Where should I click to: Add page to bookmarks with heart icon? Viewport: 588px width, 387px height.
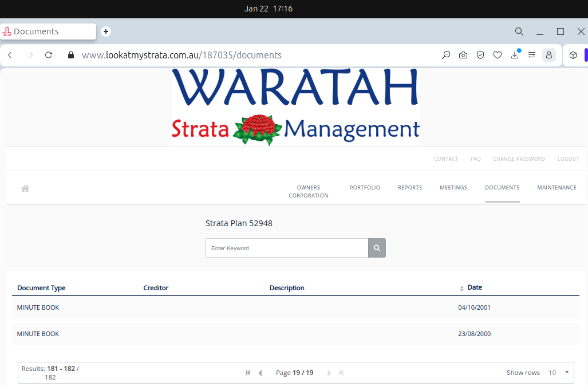point(497,55)
